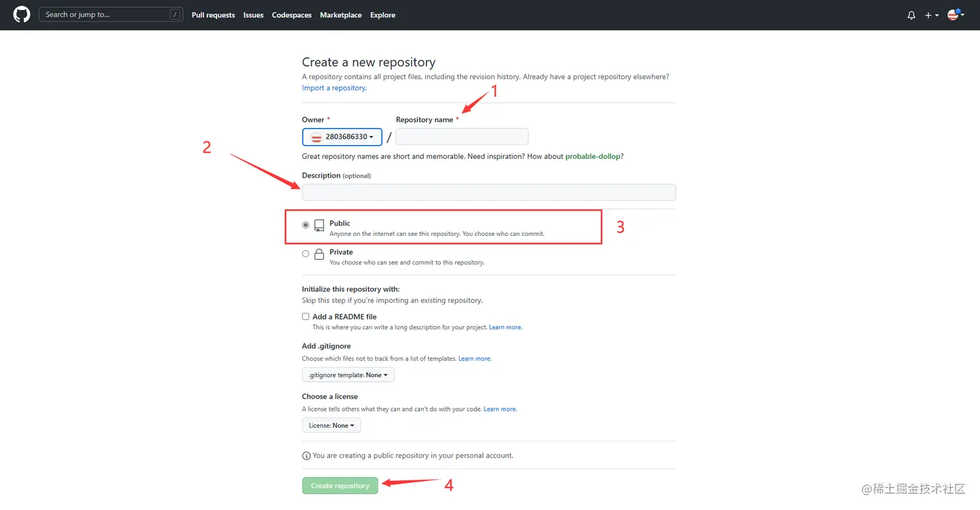Focus the Repository name input field

461,137
